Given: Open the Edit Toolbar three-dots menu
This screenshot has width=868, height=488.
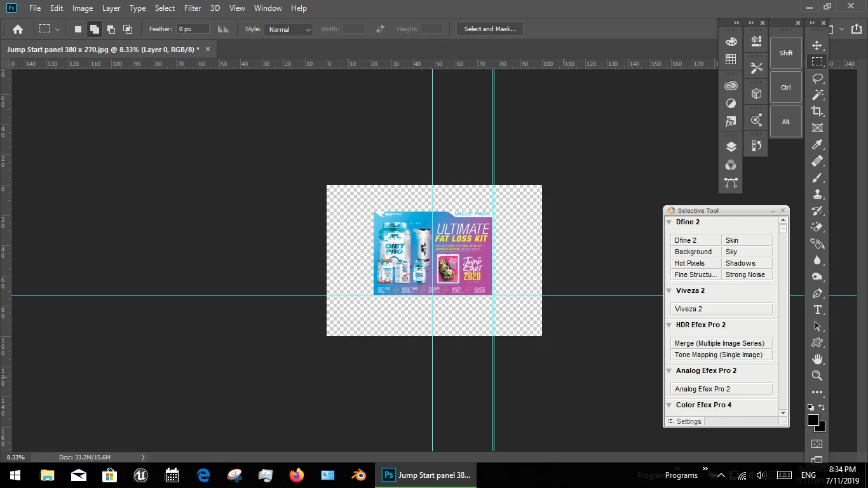Looking at the screenshot, I should click(x=817, y=392).
